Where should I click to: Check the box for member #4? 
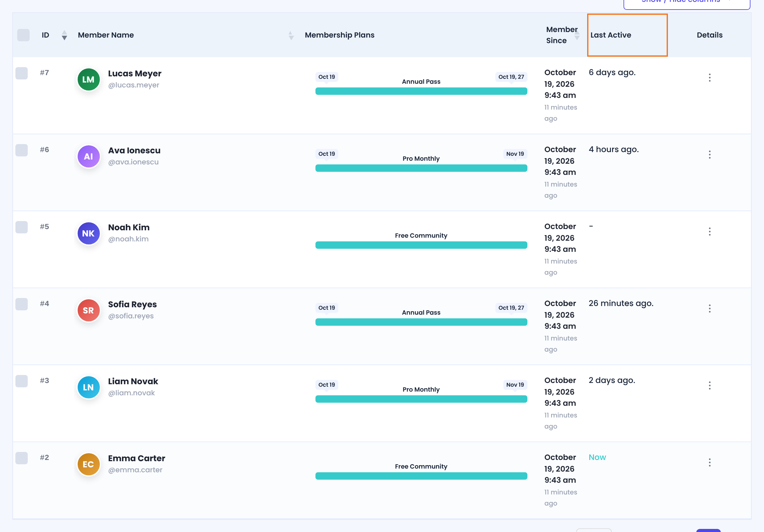pos(22,304)
